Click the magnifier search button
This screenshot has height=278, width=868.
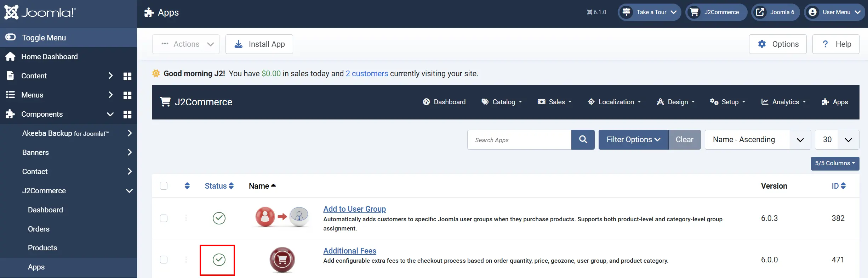[x=583, y=140]
